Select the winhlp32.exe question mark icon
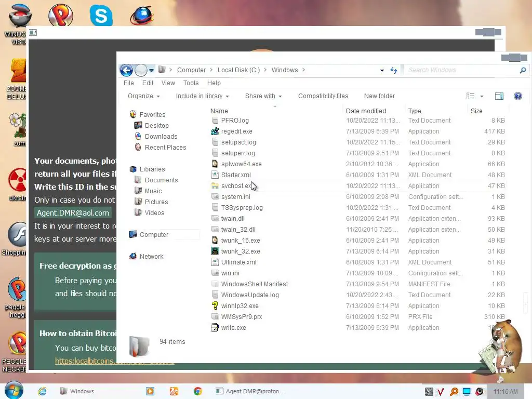Screen dimensions: 532x399 215,305
